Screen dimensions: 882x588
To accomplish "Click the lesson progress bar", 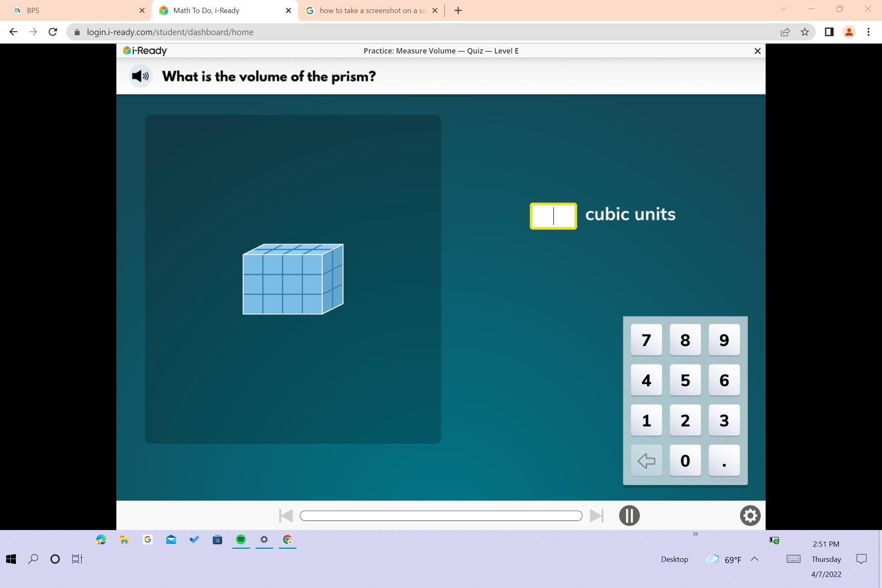I will click(441, 516).
